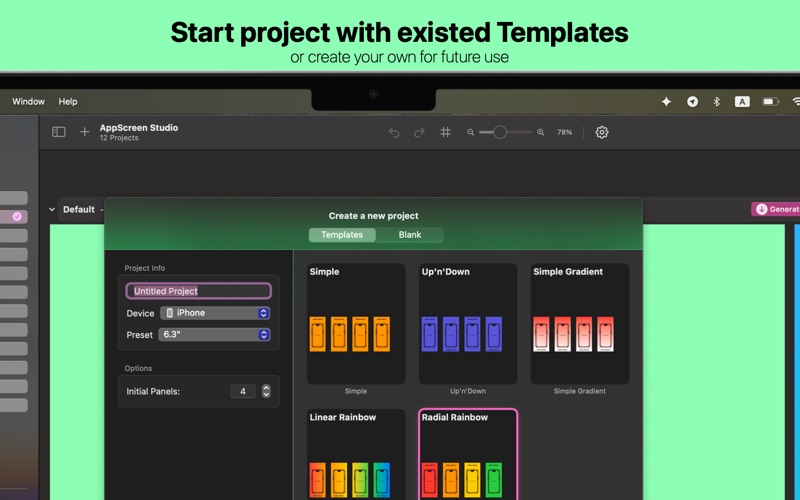Open the settings gear

(602, 132)
